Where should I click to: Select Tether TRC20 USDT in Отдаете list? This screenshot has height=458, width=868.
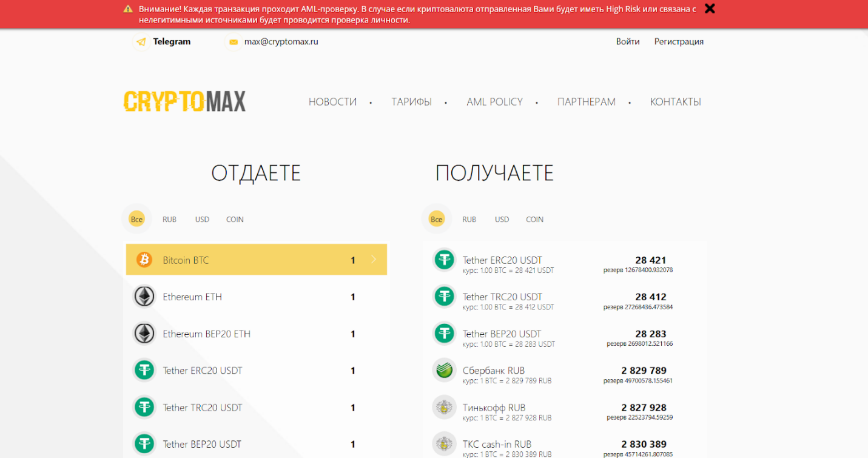pos(256,407)
